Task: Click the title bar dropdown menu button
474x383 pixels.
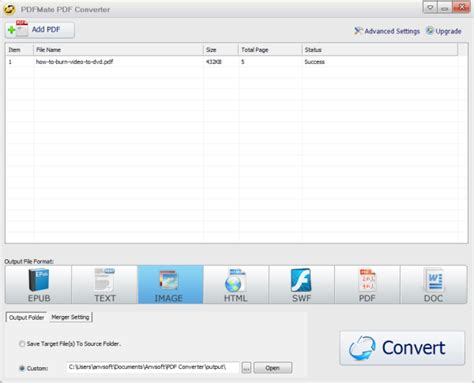Action: click(x=430, y=7)
